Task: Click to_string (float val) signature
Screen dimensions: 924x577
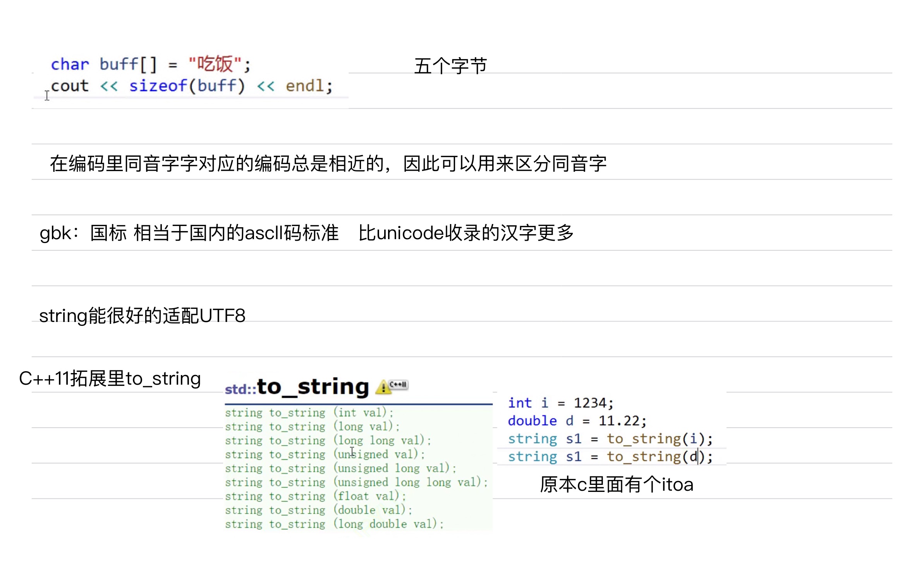Action: 315,496
